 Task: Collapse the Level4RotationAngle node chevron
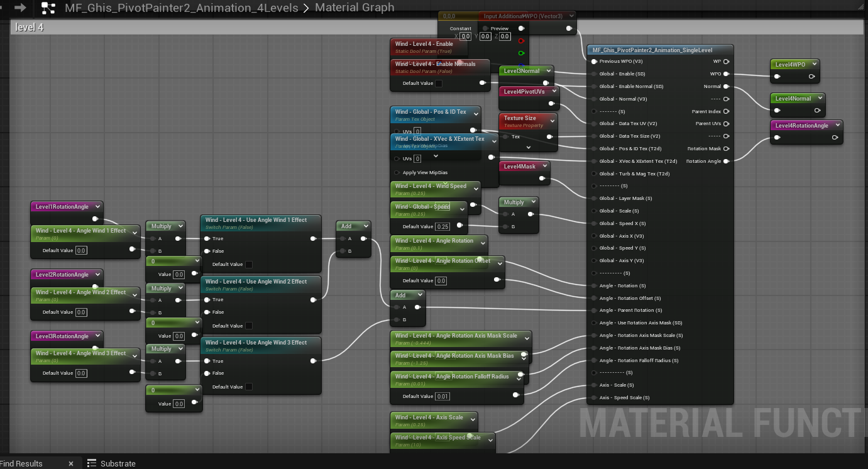coord(838,126)
